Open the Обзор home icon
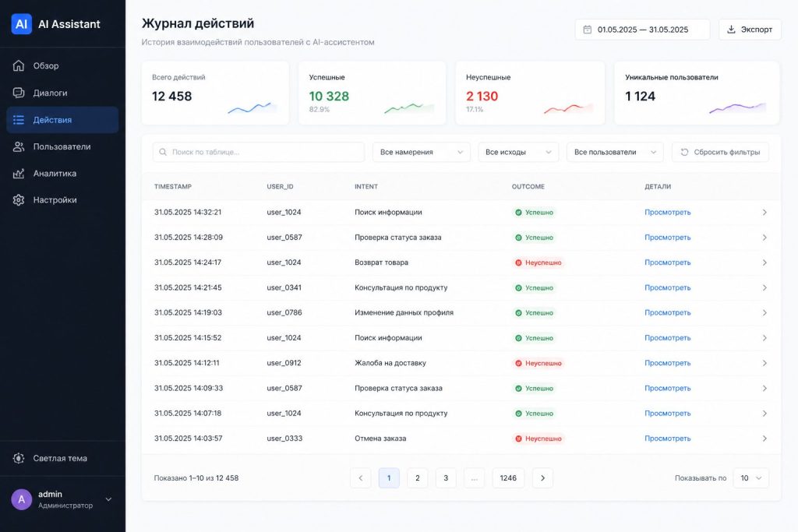The width and height of the screenshot is (798, 532). tap(19, 65)
